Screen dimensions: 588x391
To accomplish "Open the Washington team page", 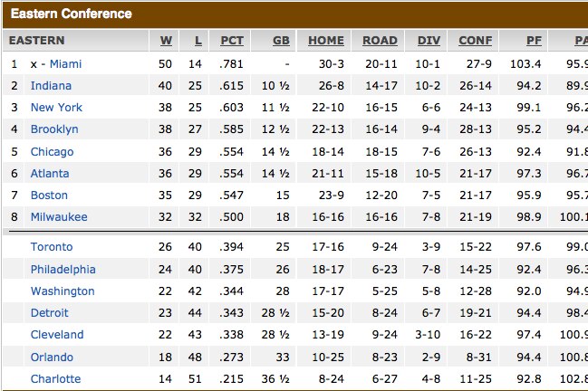I will 63,291.
